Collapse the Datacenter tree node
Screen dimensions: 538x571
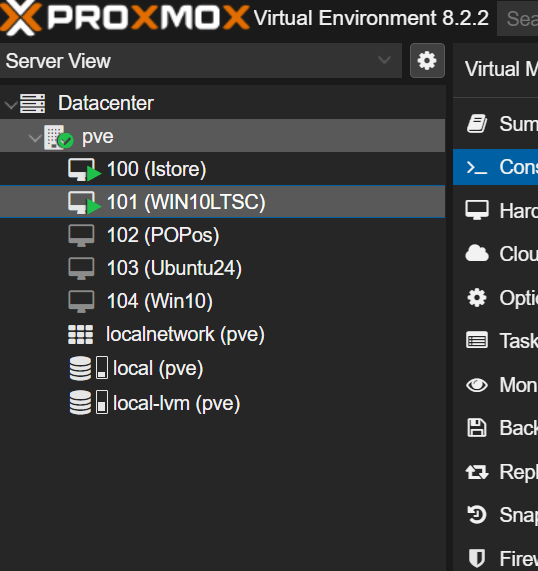click(11, 105)
